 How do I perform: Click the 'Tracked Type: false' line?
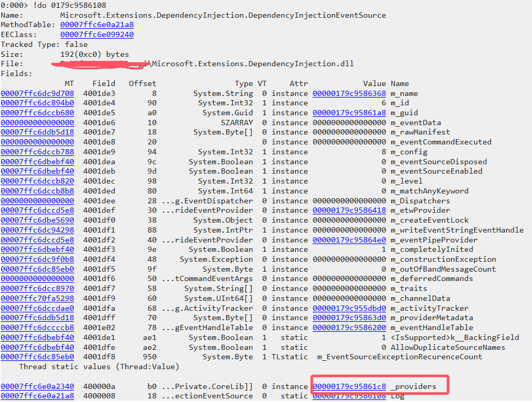pyautogui.click(x=44, y=44)
